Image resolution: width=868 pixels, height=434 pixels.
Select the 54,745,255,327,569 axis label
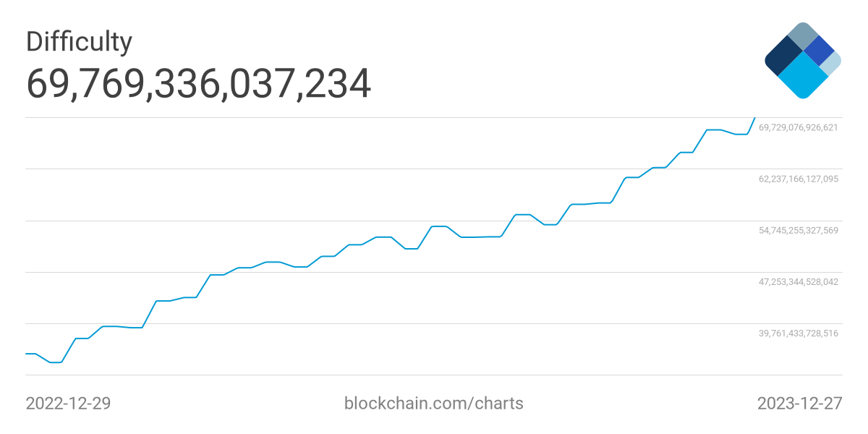pyautogui.click(x=798, y=230)
